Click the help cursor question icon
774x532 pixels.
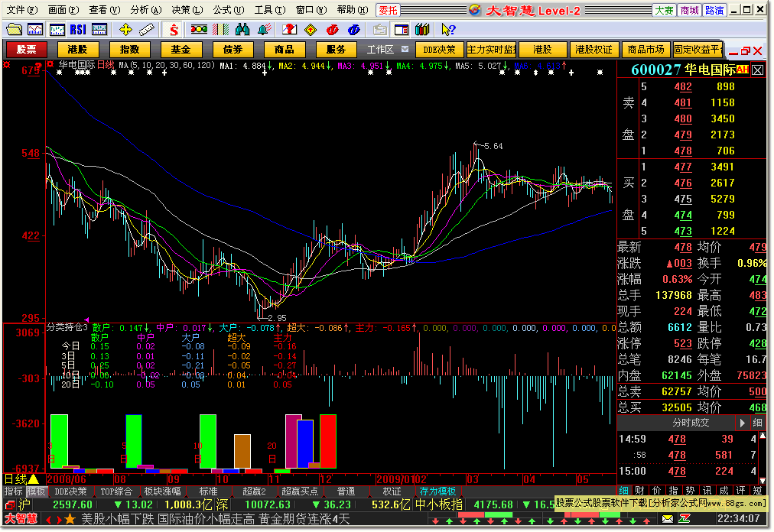pyautogui.click(x=448, y=30)
